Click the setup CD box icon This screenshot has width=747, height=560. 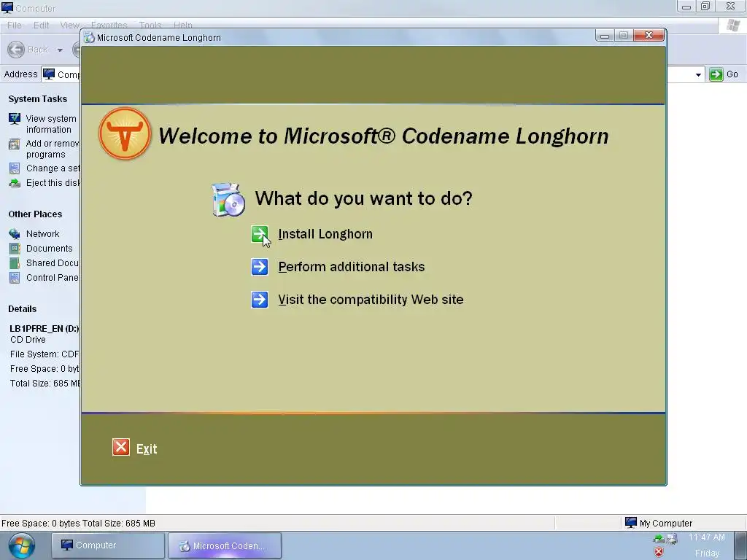(x=228, y=200)
